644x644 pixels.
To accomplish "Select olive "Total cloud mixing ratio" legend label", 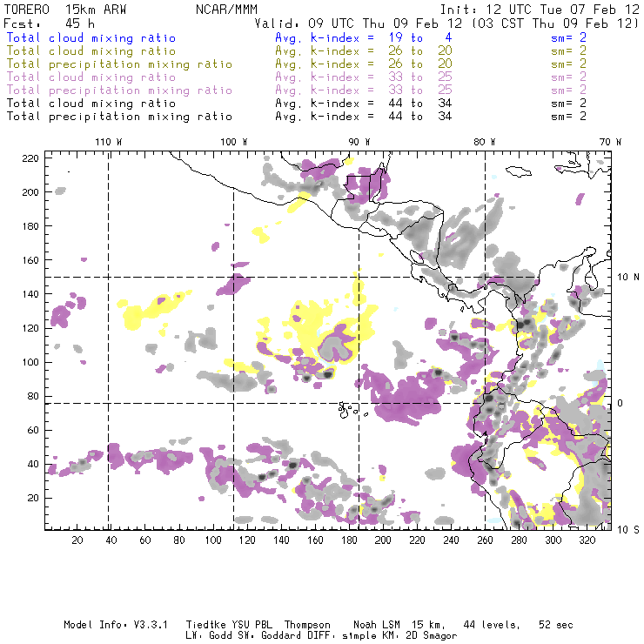I will [91, 51].
